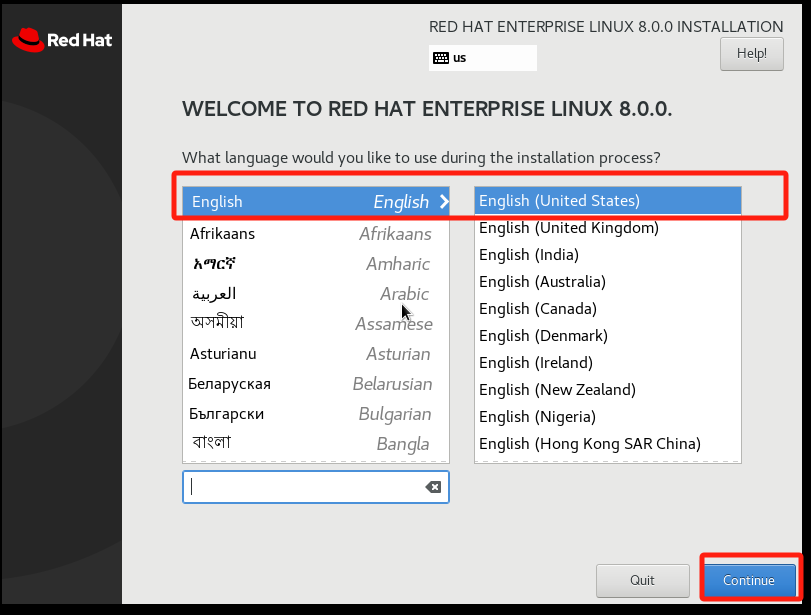This screenshot has height=615, width=811.
Task: Choose English (Nigeria) locale
Action: 608,416
